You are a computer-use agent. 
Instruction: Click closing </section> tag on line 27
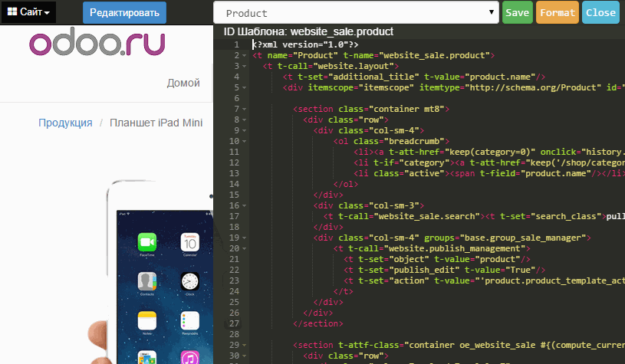click(x=318, y=324)
